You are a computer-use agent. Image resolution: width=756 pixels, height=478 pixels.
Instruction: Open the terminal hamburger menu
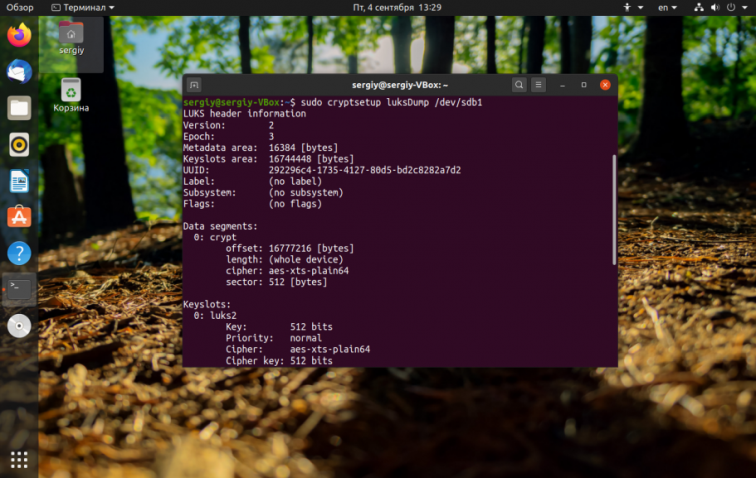pos(539,85)
